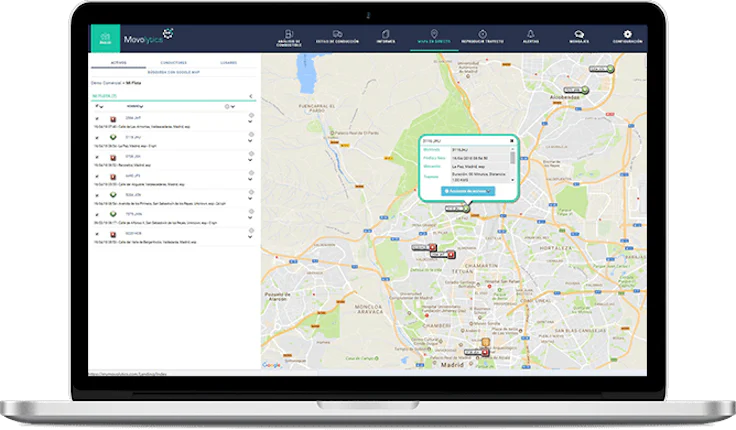The width and height of the screenshot is (736, 430).
Task: Locate the Calle de Las Almortas vehicle on map
Action: tap(251, 115)
